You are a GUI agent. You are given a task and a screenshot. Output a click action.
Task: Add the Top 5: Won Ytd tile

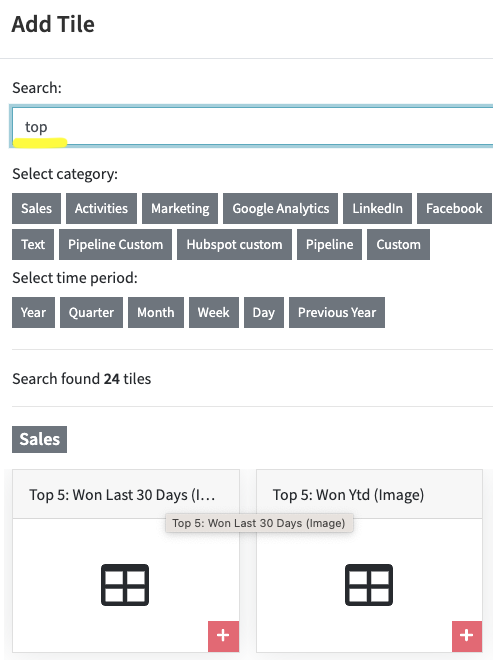467,636
